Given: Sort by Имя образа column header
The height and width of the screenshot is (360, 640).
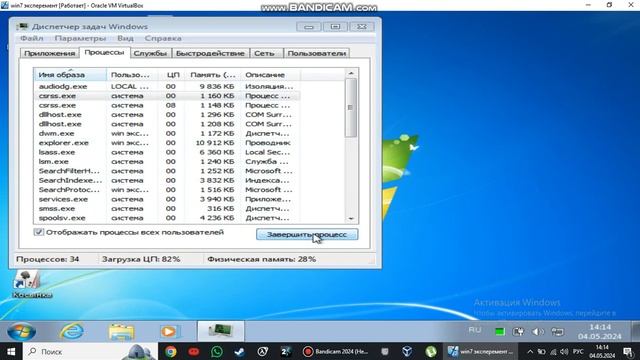Looking at the screenshot, I should (x=70, y=75).
